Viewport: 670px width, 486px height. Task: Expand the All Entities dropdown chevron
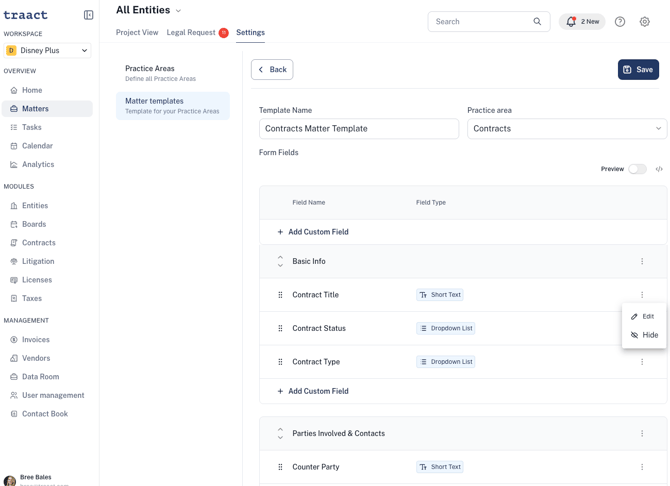point(179,11)
